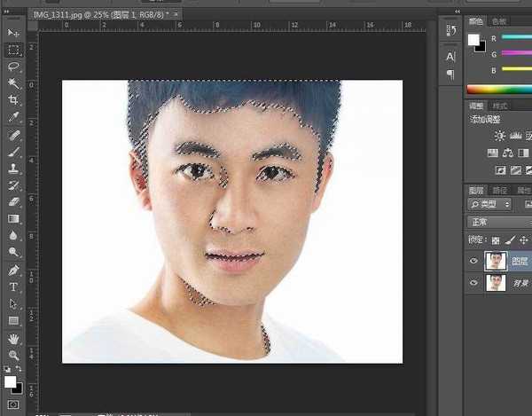Image resolution: width=532 pixels, height=416 pixels.
Task: Switch to the 样式 styles tab
Action: 500,106
